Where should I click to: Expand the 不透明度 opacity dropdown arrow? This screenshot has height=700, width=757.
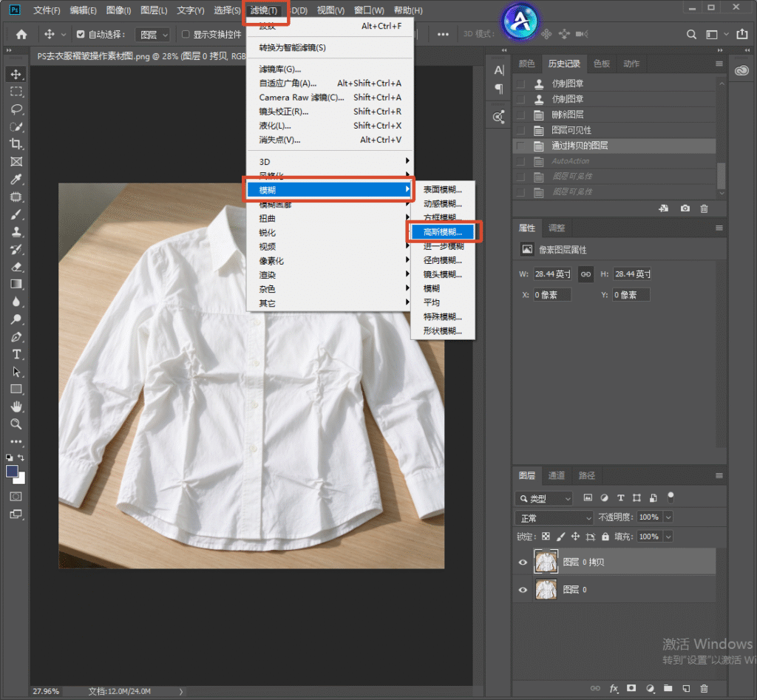[x=668, y=517]
